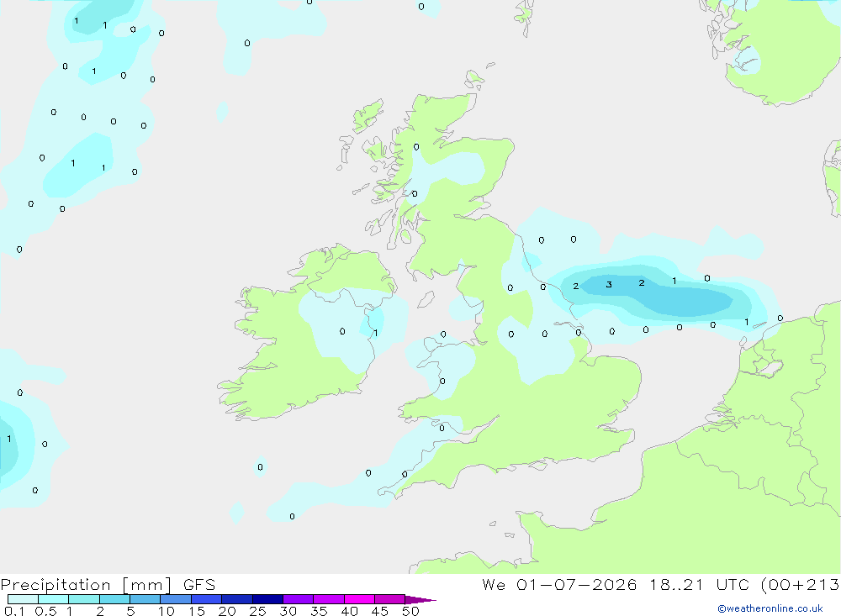The image size is (841, 616).
Task: Click the '50' legend scale label
Action: [x=410, y=611]
